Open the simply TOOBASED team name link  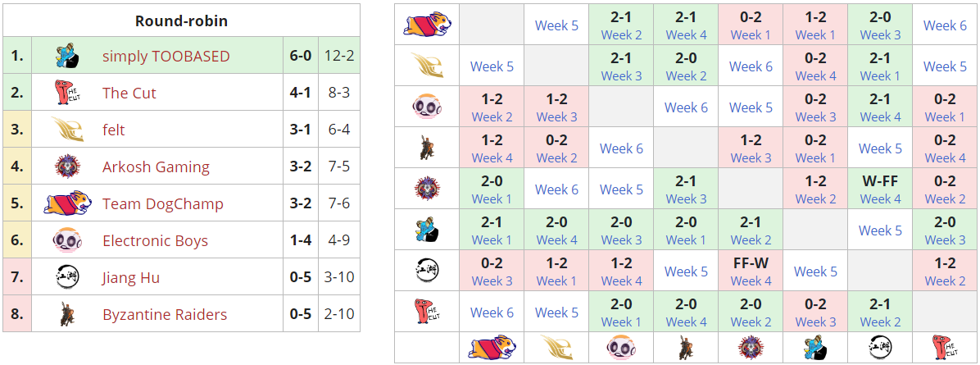click(x=166, y=57)
